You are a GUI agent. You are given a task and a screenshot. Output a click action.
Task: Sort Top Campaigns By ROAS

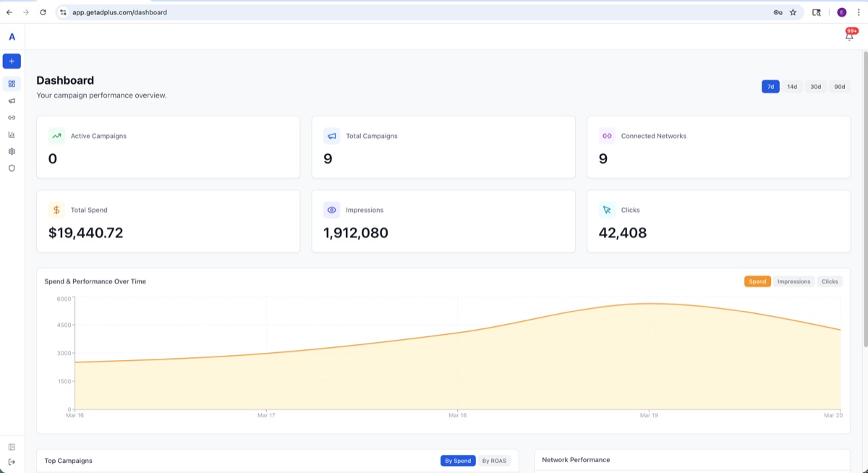494,461
